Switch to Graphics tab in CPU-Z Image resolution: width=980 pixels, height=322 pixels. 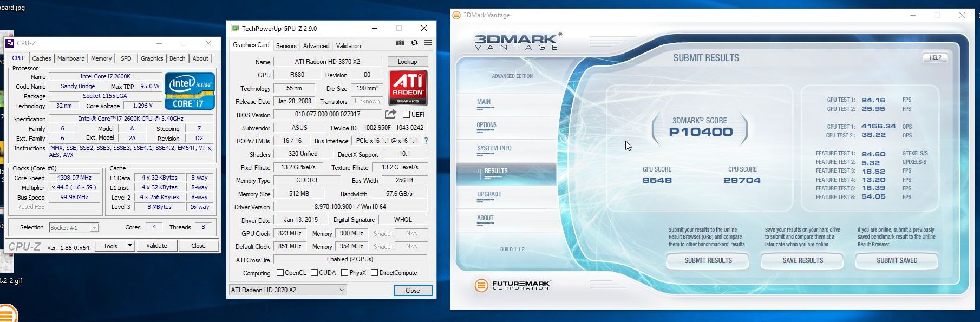point(152,58)
